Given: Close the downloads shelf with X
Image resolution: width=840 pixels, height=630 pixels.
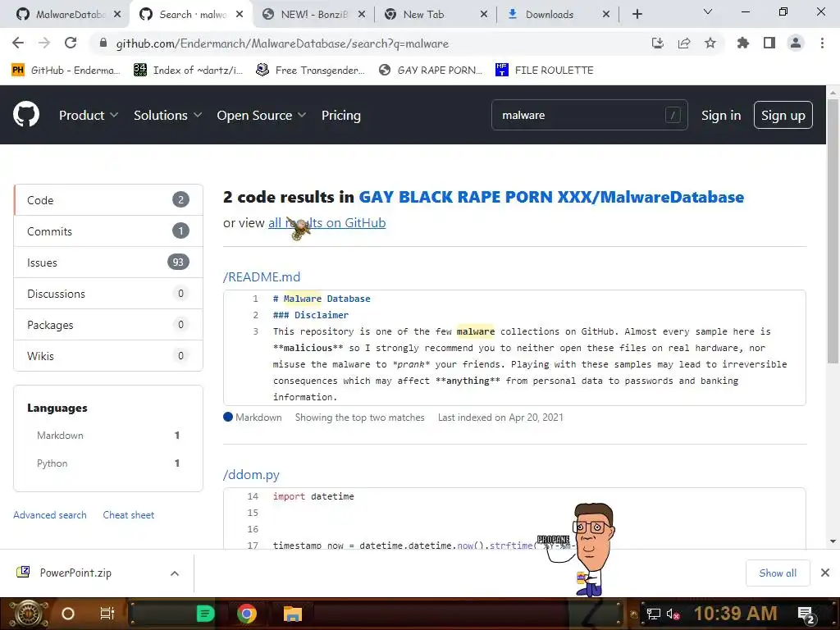Looking at the screenshot, I should 825,573.
